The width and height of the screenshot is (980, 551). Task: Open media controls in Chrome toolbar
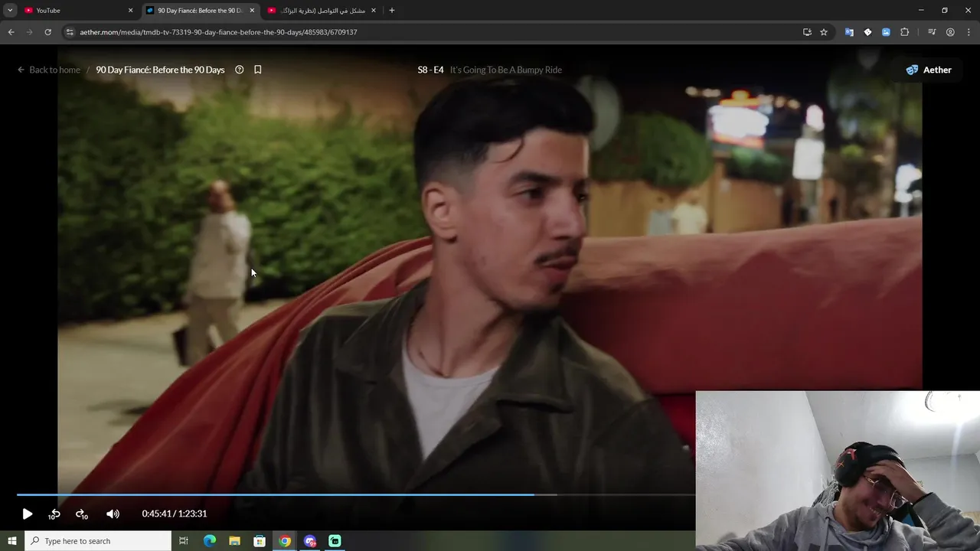(932, 32)
